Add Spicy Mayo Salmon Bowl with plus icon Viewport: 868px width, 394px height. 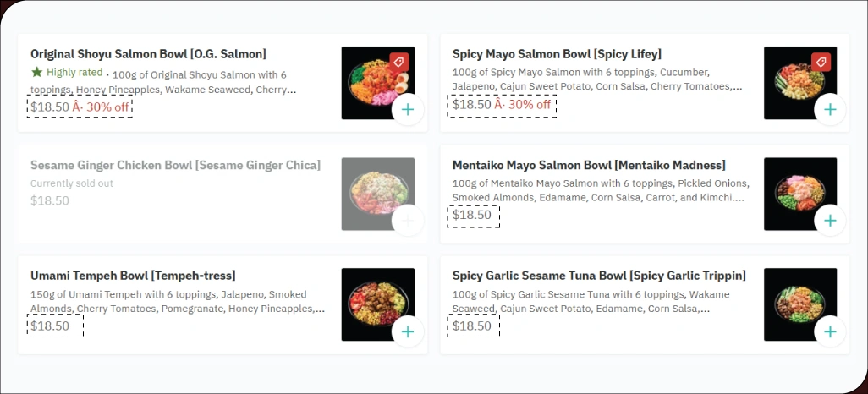tap(830, 109)
